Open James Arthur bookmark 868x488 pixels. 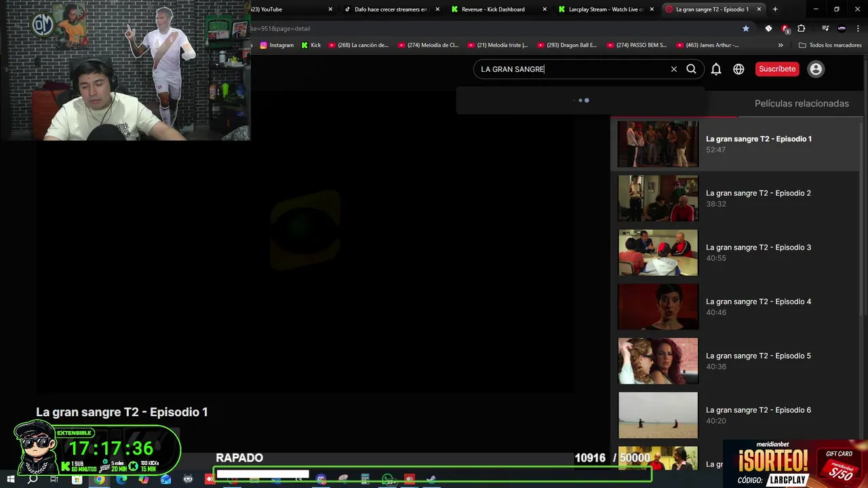point(707,45)
